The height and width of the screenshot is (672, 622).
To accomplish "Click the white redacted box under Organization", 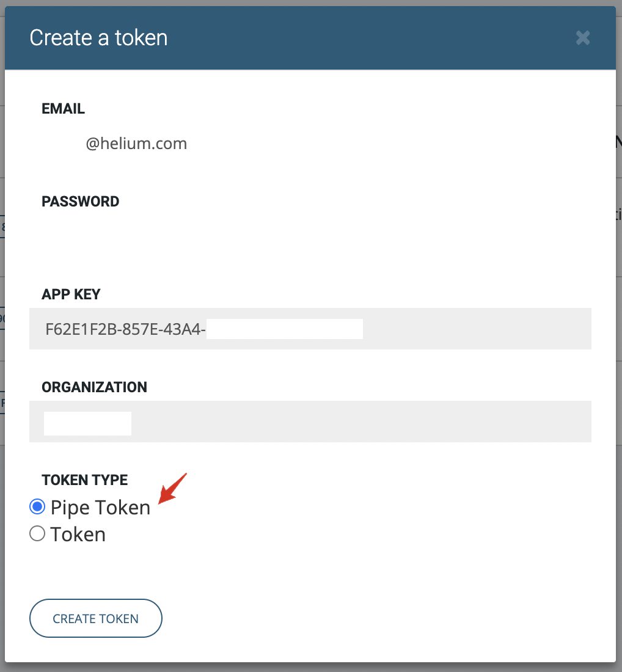I will 87,423.
